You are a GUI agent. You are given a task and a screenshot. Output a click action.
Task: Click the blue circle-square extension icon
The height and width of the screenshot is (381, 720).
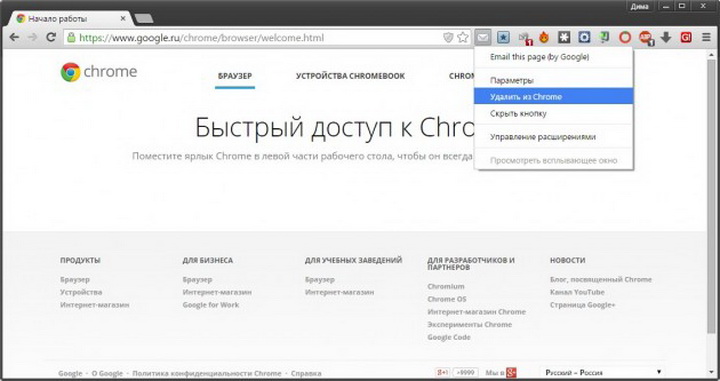pos(584,38)
